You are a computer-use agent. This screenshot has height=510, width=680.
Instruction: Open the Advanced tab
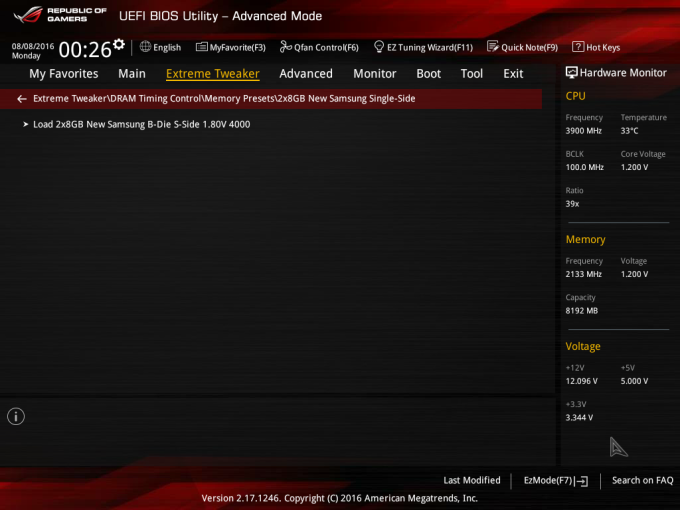(x=306, y=74)
